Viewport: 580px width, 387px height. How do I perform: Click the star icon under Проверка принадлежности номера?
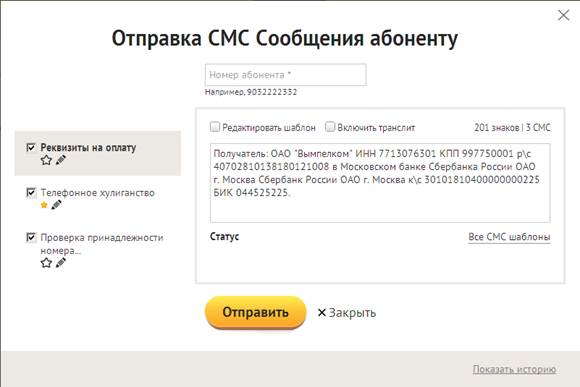46,263
